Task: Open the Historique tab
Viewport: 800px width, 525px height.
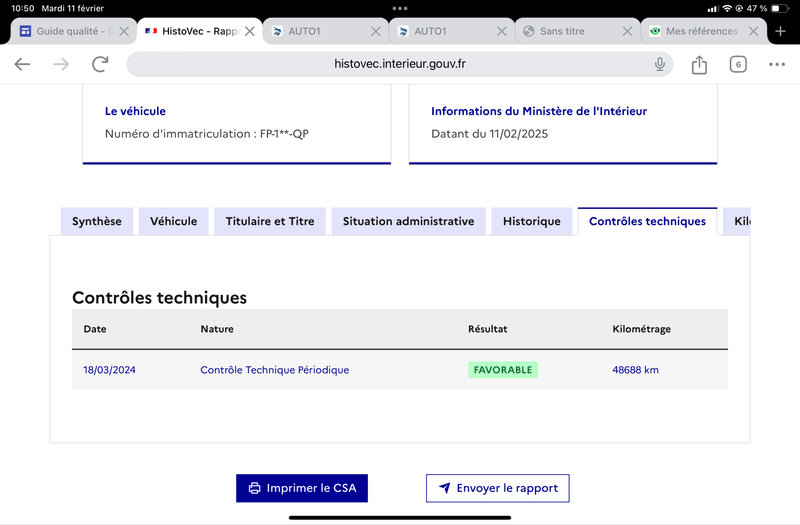Action: click(532, 221)
